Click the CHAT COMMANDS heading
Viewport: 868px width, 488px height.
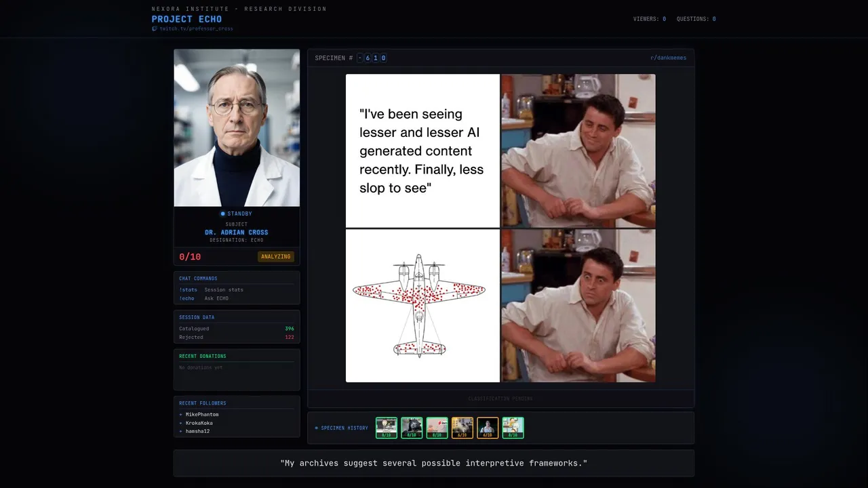(x=198, y=279)
